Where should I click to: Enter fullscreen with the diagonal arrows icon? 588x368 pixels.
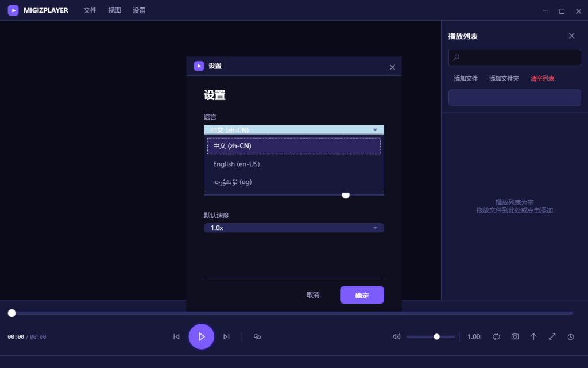[552, 337]
